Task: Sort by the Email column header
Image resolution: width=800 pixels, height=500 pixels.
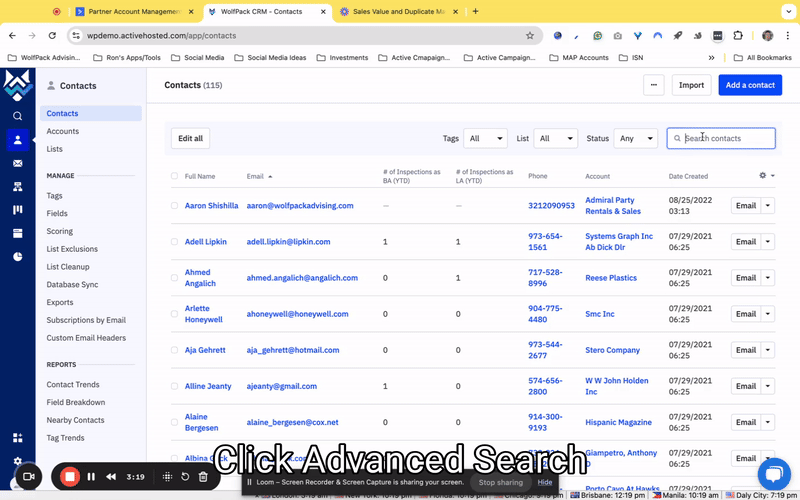Action: click(x=255, y=177)
